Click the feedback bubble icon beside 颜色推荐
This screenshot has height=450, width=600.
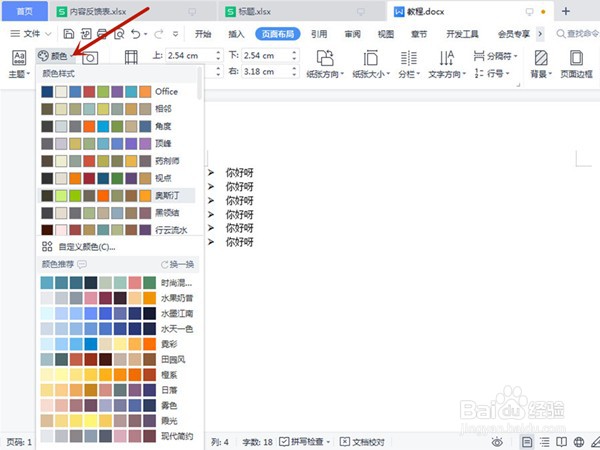(82, 264)
